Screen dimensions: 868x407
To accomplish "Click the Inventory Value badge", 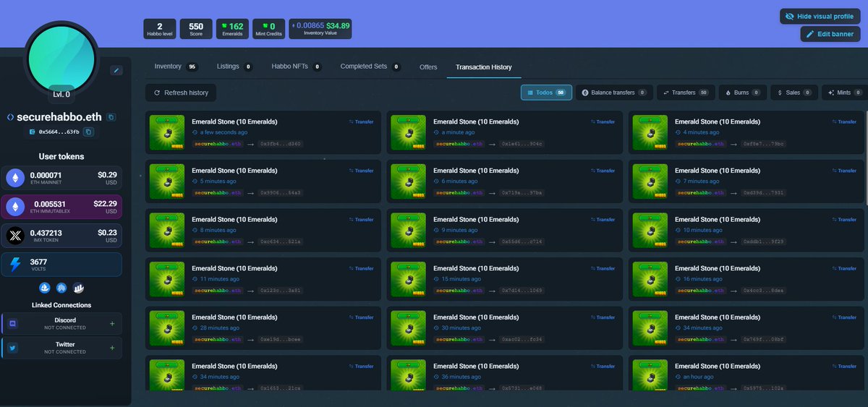I will coord(321,29).
